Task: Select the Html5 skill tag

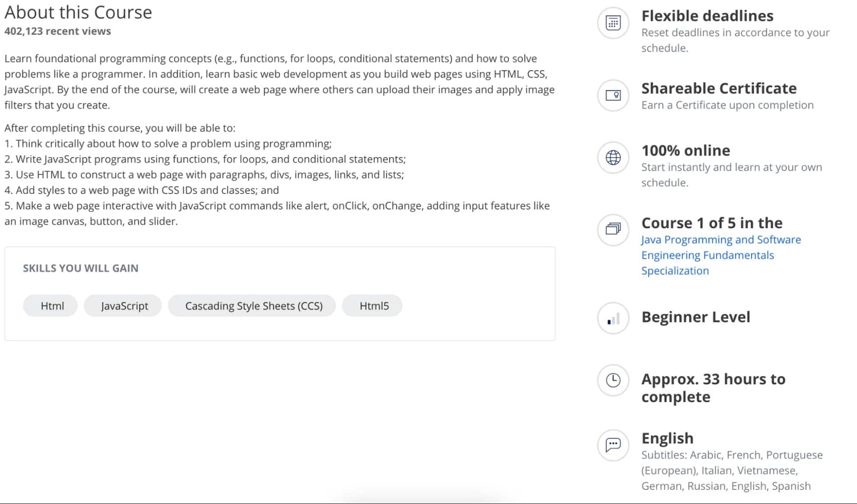Action: [372, 306]
